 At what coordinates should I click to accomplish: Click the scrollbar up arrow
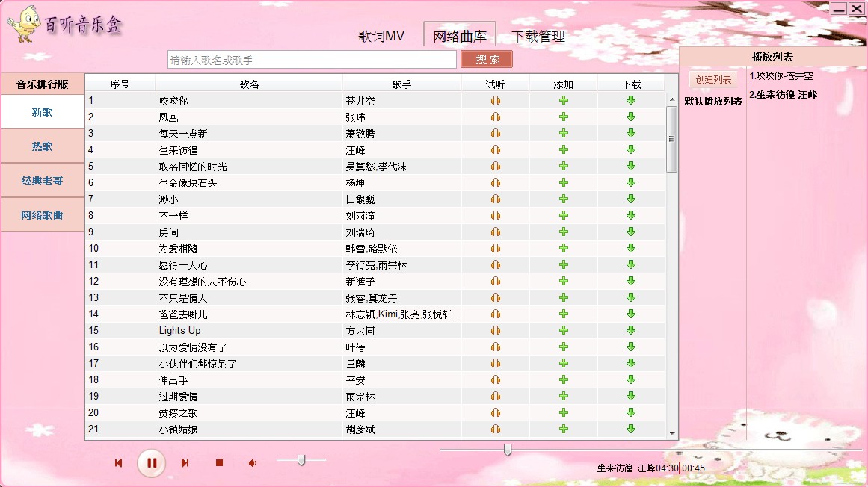[672, 99]
